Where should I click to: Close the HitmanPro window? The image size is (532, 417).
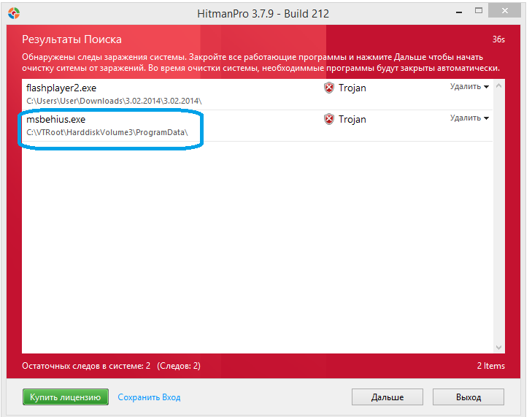(x=504, y=10)
